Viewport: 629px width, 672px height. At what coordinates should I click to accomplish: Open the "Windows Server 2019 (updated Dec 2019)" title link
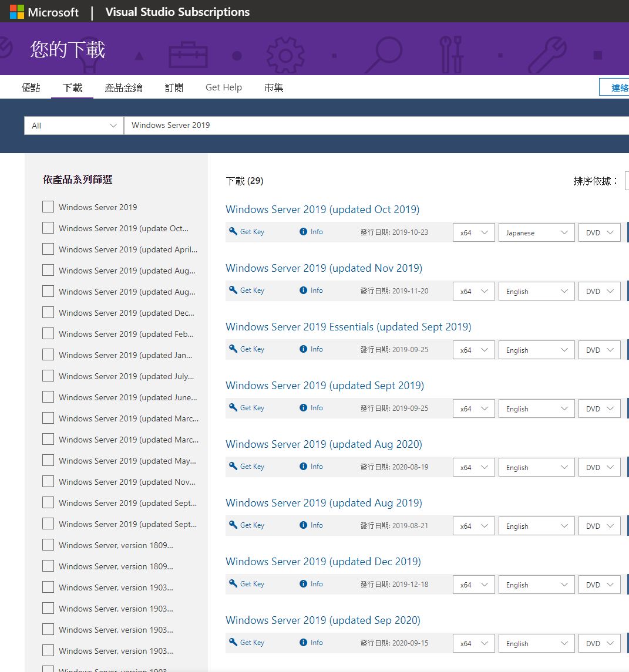click(323, 562)
